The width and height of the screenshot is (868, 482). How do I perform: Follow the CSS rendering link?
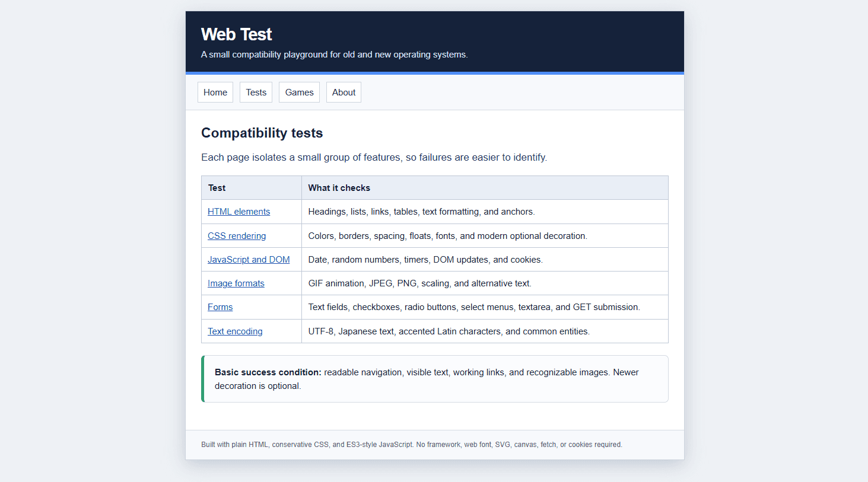point(237,236)
